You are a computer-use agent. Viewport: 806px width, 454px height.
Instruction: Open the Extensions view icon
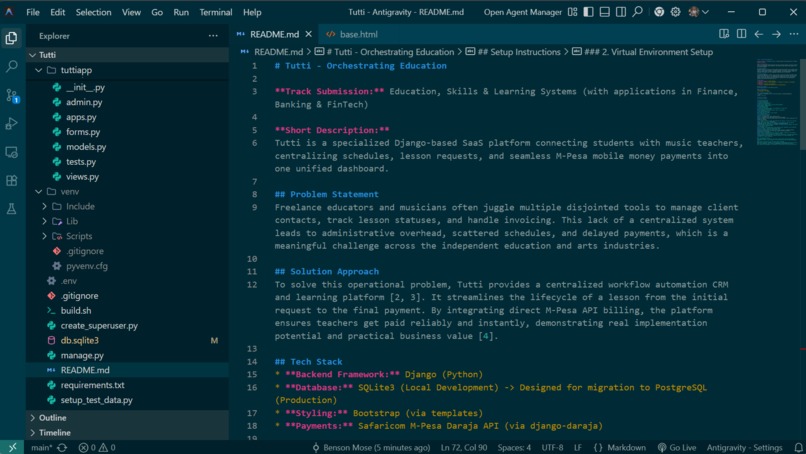point(11,180)
